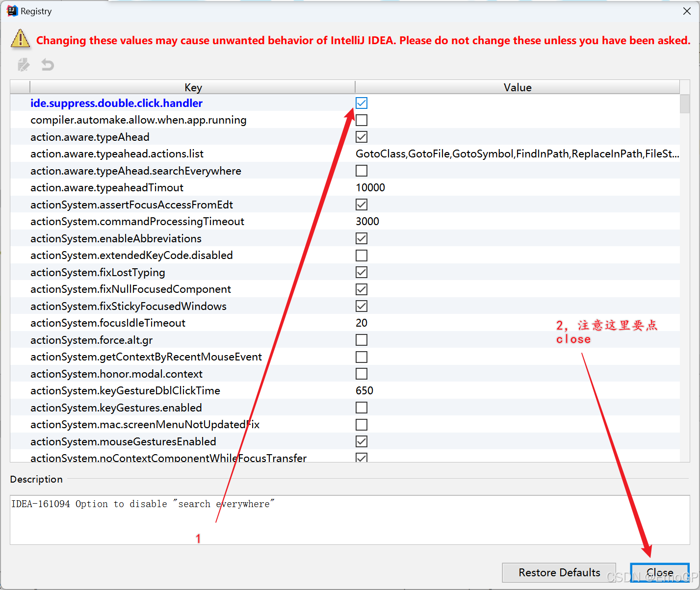Click the Close button
The image size is (700, 590).
[x=660, y=572]
